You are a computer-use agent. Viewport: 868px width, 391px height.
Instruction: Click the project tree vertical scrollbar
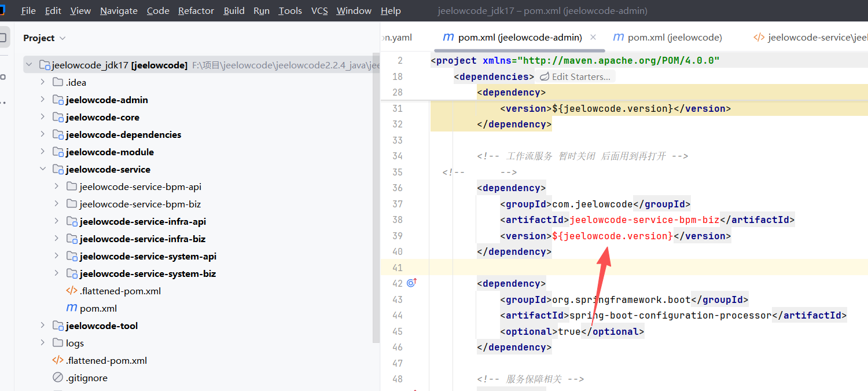click(x=376, y=203)
